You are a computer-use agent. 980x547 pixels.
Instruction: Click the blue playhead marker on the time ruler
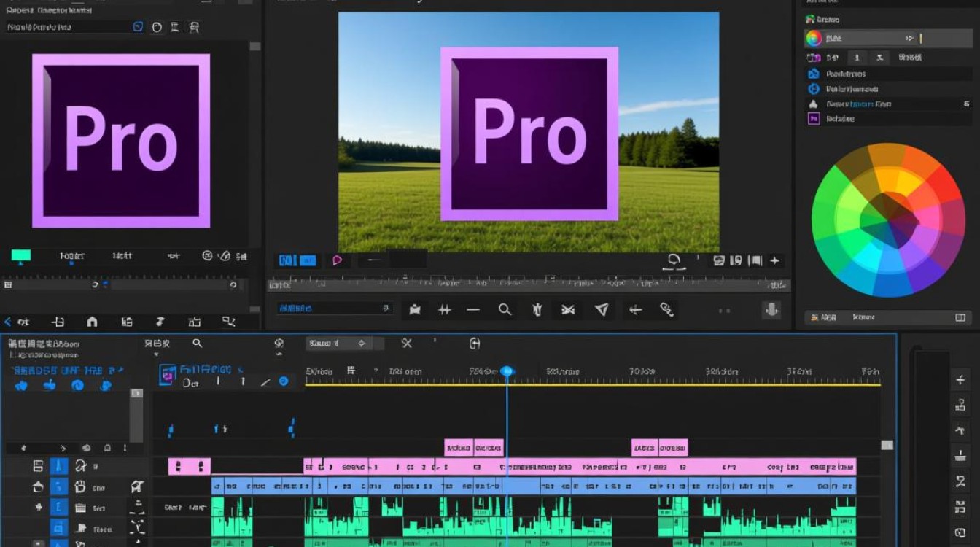(x=507, y=371)
